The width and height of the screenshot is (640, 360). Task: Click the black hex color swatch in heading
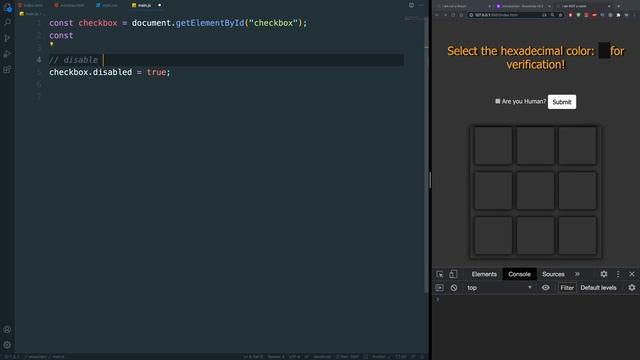point(604,51)
